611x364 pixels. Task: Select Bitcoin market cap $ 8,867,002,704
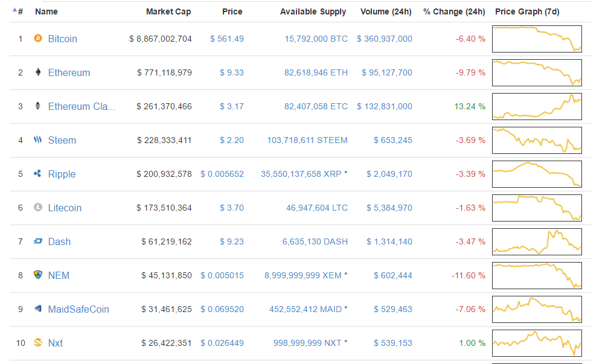(161, 39)
